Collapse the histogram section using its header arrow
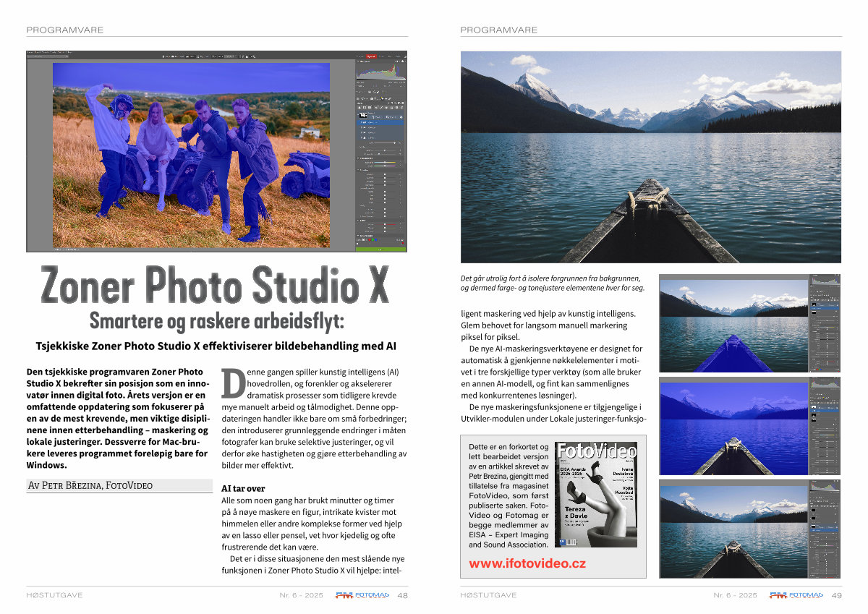 pyautogui.click(x=359, y=62)
